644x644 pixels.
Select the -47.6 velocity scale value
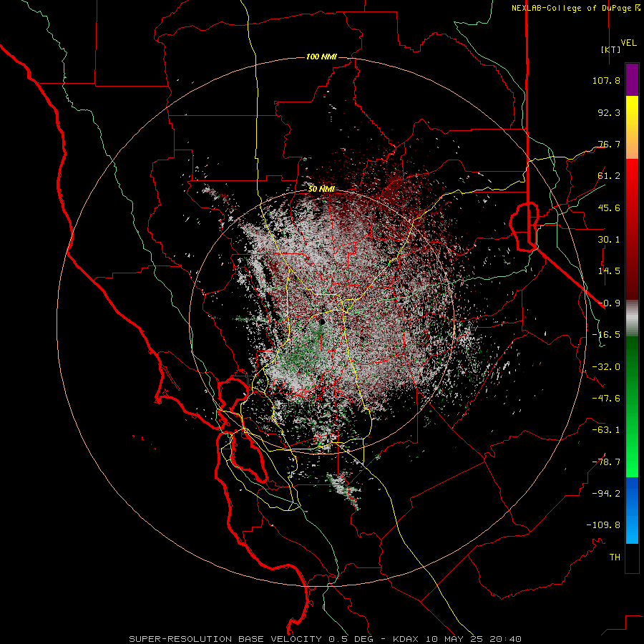606,399
